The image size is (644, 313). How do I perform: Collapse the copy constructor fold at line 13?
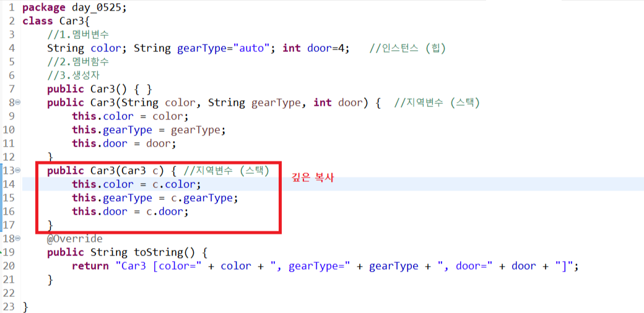point(18,171)
